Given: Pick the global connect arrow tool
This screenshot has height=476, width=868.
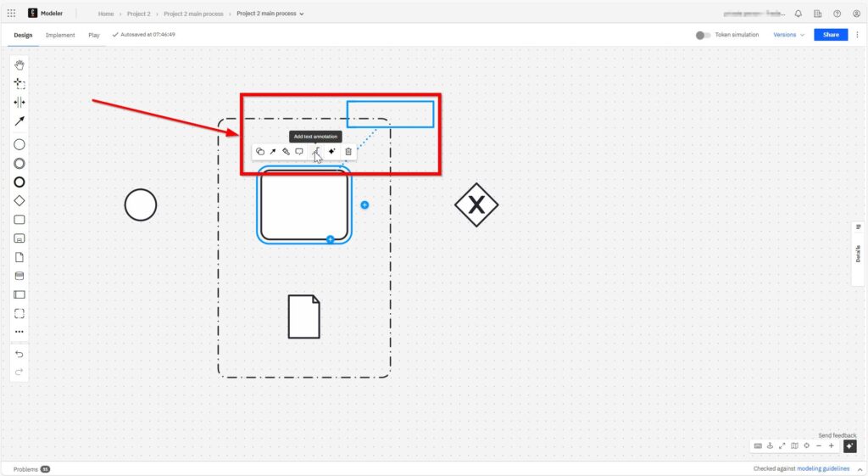Looking at the screenshot, I should (x=19, y=120).
